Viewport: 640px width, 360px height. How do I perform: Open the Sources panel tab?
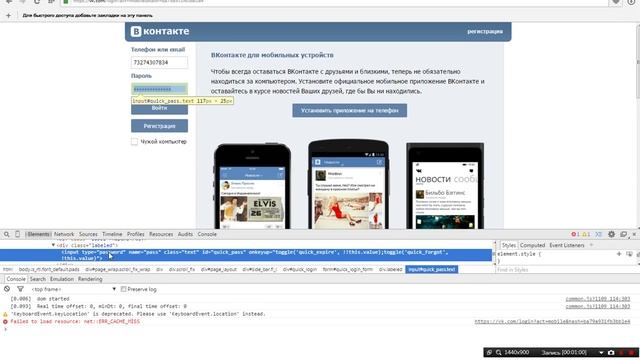pos(88,234)
